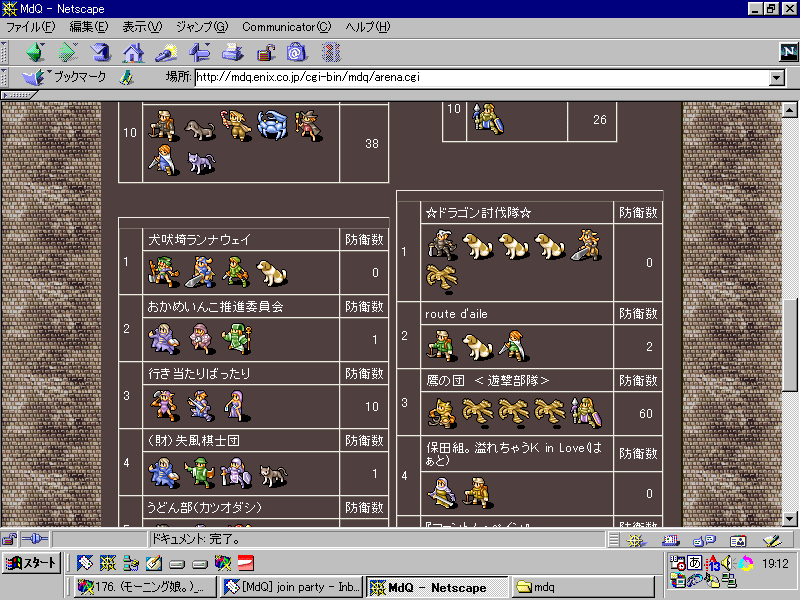Open the 編集(E) menu

tap(89, 27)
